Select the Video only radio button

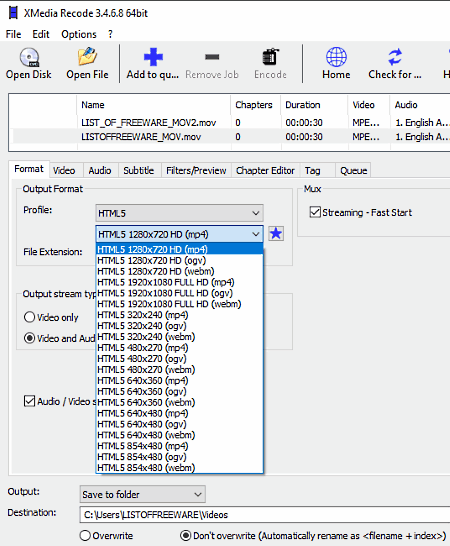(30, 317)
